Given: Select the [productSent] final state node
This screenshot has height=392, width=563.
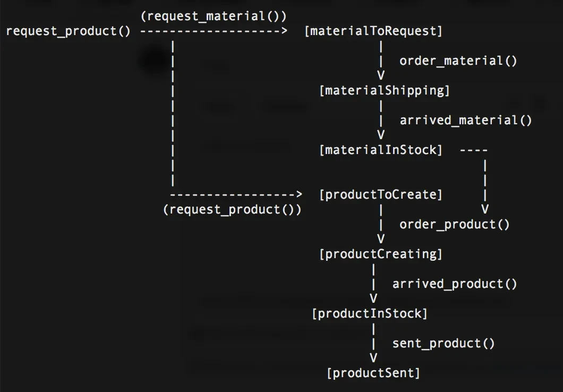Looking at the screenshot, I should (373, 373).
